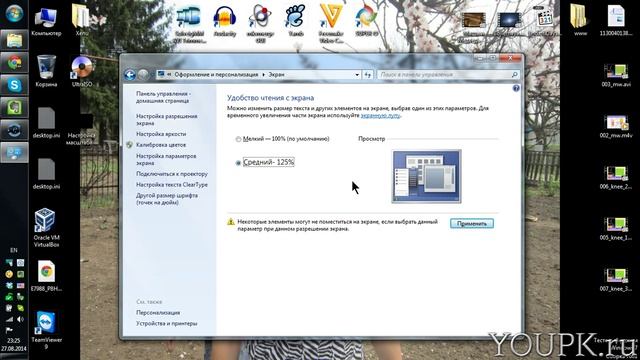Viewport: 640px width, 360px height.
Task: Open Настройка текста ClearType link
Action: click(x=172, y=185)
